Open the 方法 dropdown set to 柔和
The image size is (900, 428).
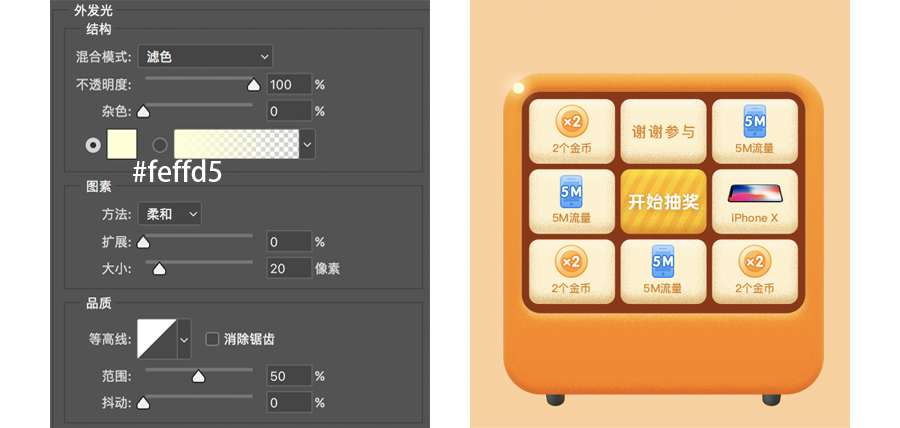click(169, 214)
